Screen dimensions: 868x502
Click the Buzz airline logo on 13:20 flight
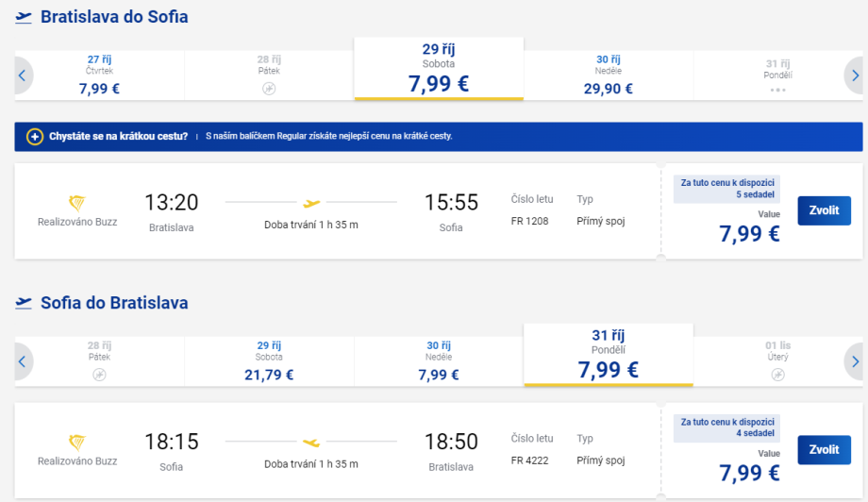pyautogui.click(x=77, y=203)
